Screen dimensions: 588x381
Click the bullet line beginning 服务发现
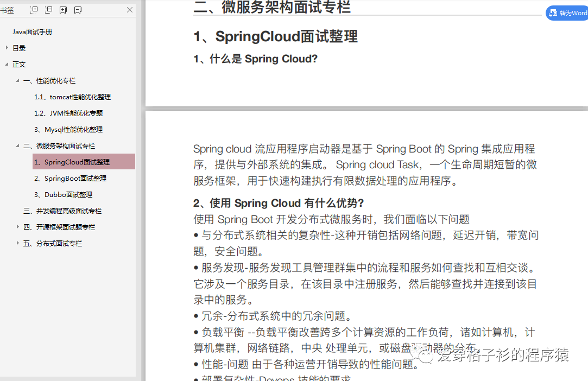(x=365, y=268)
